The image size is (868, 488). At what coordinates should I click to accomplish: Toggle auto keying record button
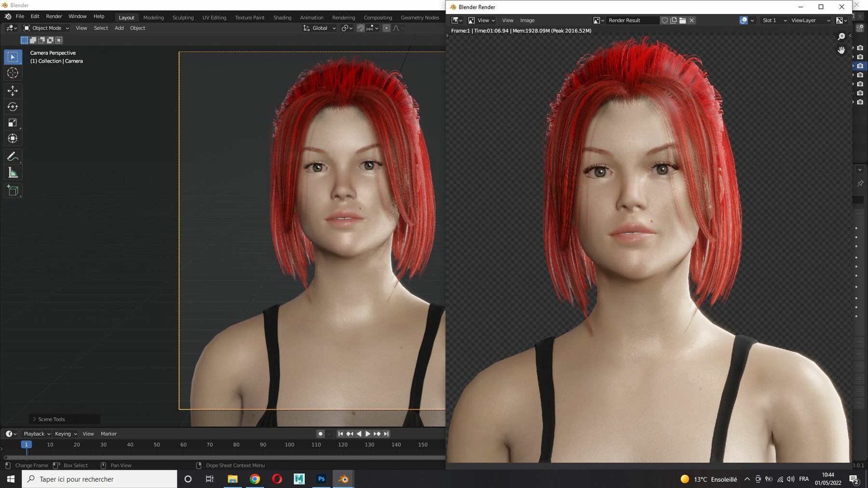[x=320, y=434]
